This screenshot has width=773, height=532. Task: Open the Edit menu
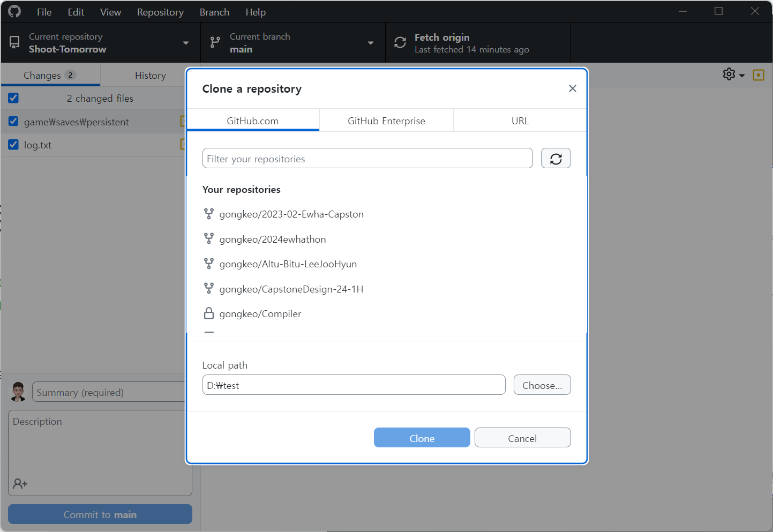click(76, 12)
